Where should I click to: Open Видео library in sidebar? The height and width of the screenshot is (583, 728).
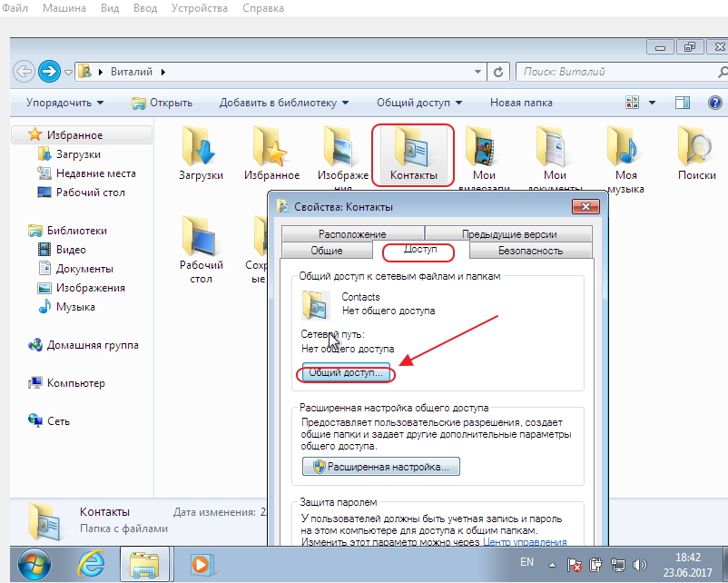[x=62, y=250]
